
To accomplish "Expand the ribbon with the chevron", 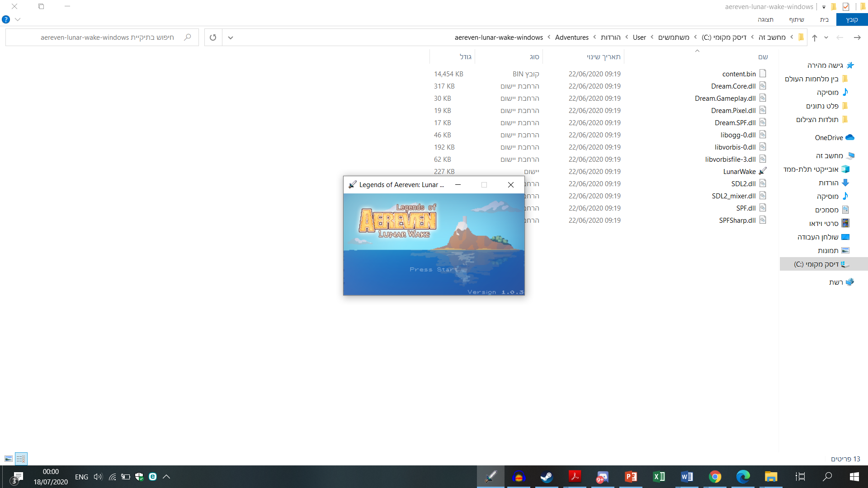I will [18, 19].
